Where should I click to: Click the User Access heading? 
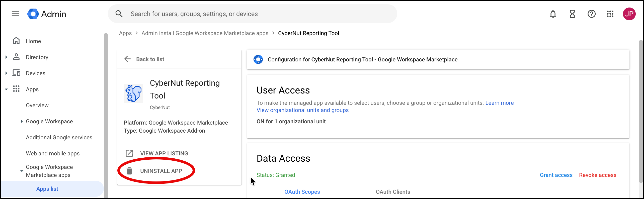point(283,90)
